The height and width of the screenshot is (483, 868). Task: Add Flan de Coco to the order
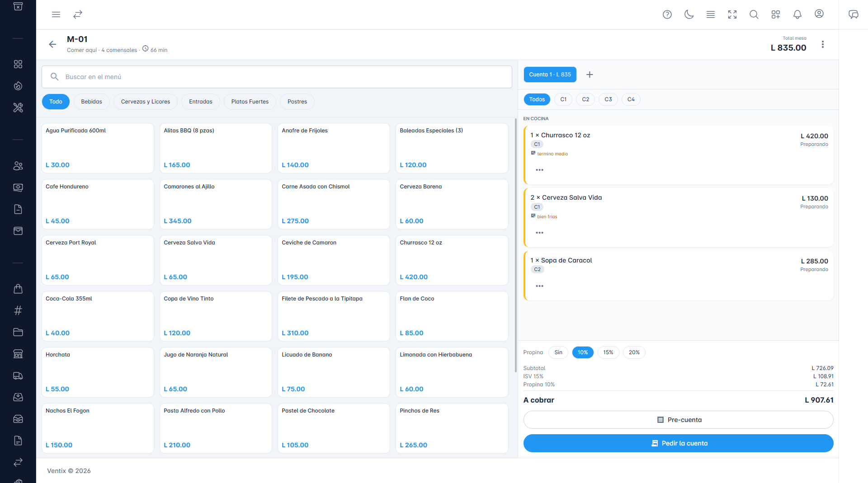tap(452, 316)
